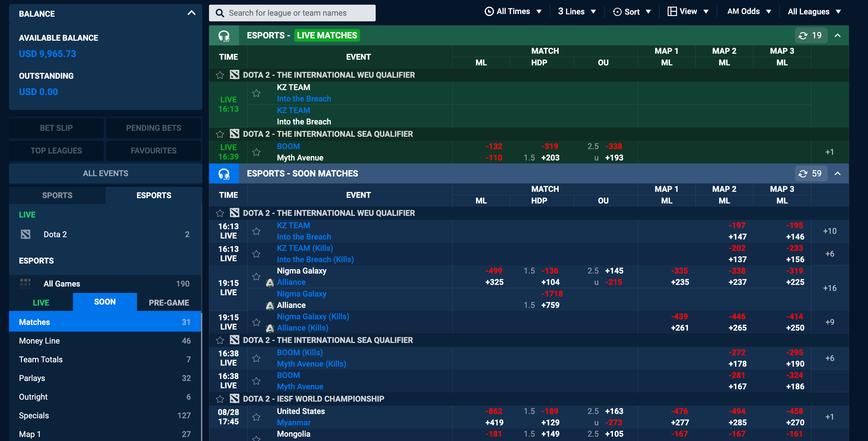Pick Myanmar Map 1 odds +277
This screenshot has height=441, width=868.
click(x=680, y=422)
